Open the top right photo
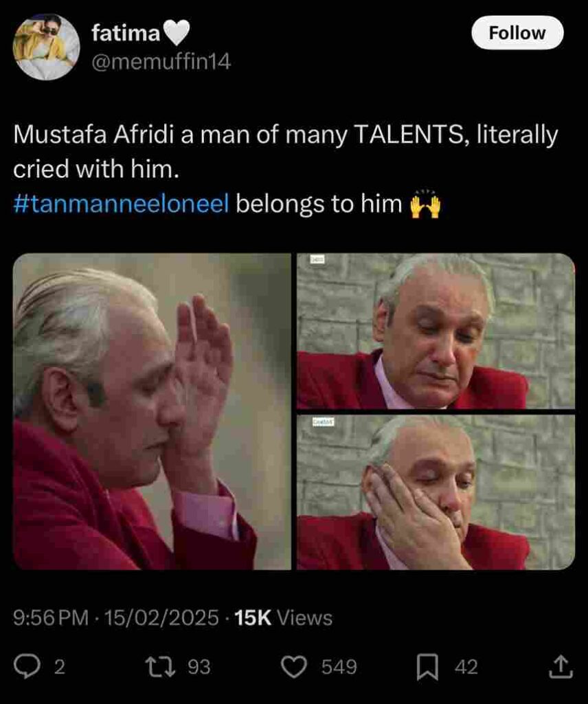Viewport: 588px width, 704px height. [x=436, y=331]
